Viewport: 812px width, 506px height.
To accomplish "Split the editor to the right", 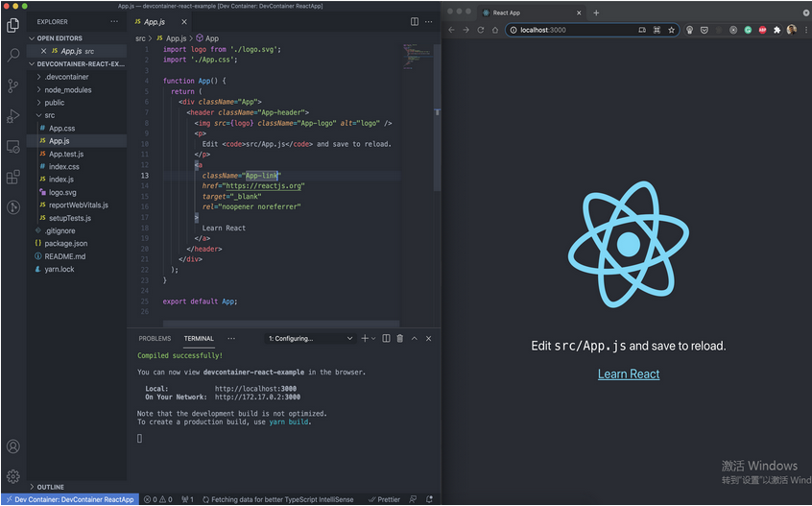I will pyautogui.click(x=415, y=22).
